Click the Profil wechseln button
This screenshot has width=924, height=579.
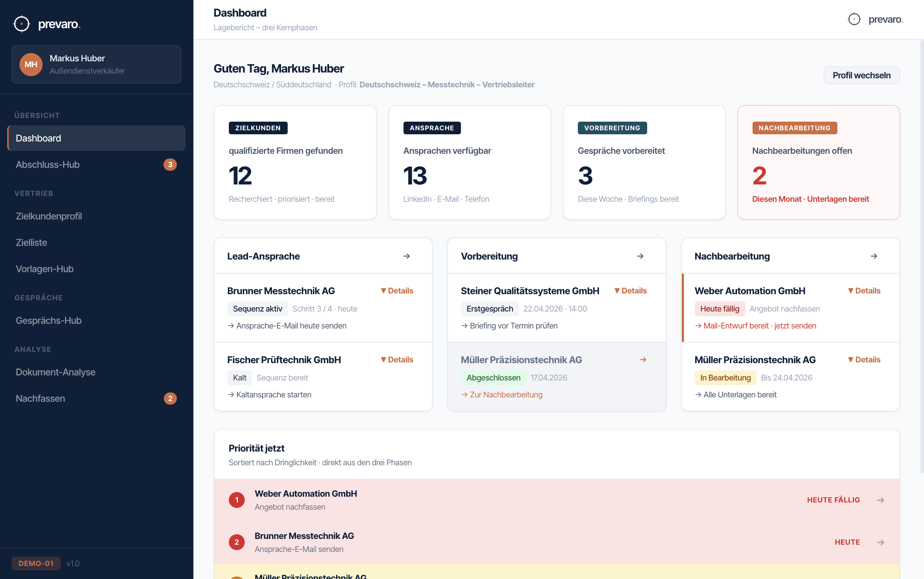point(861,75)
